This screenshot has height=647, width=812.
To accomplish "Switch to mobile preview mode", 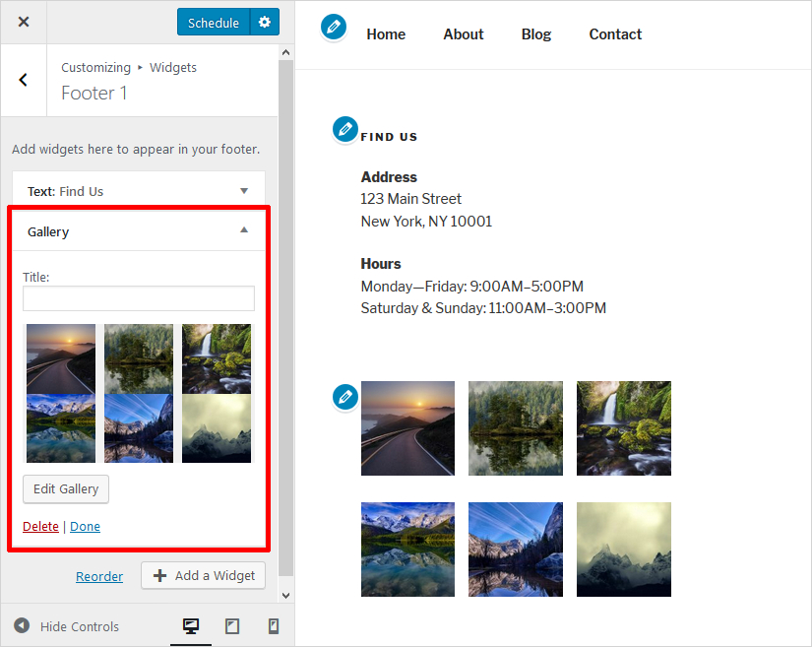I will [x=274, y=626].
